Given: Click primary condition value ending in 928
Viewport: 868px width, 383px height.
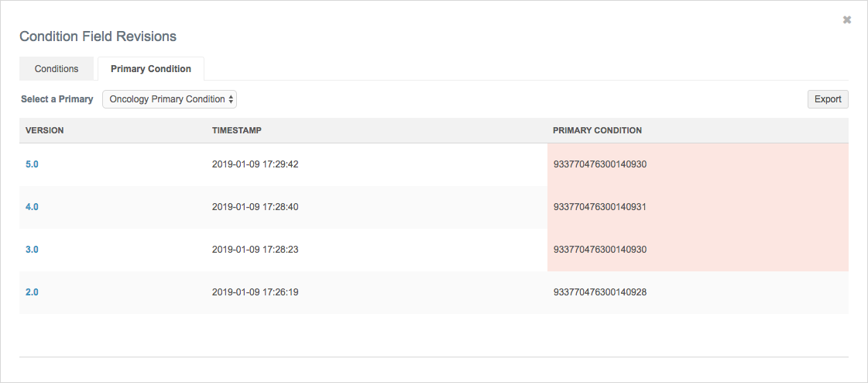Looking at the screenshot, I should click(x=599, y=292).
